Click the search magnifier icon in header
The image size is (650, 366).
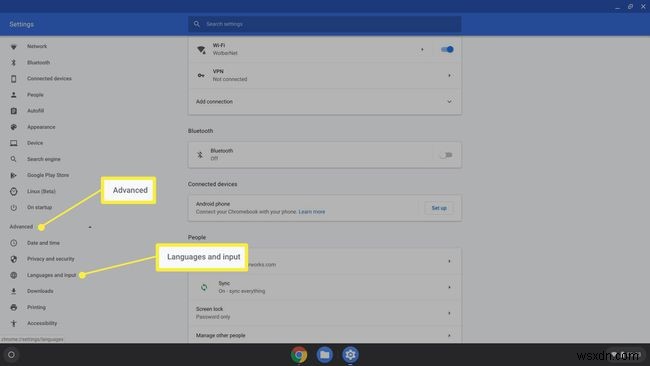pos(197,24)
